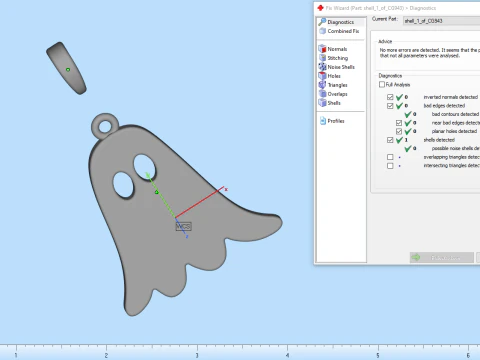Click the green dot on the ring part
The image size is (480, 360).
pos(68,70)
